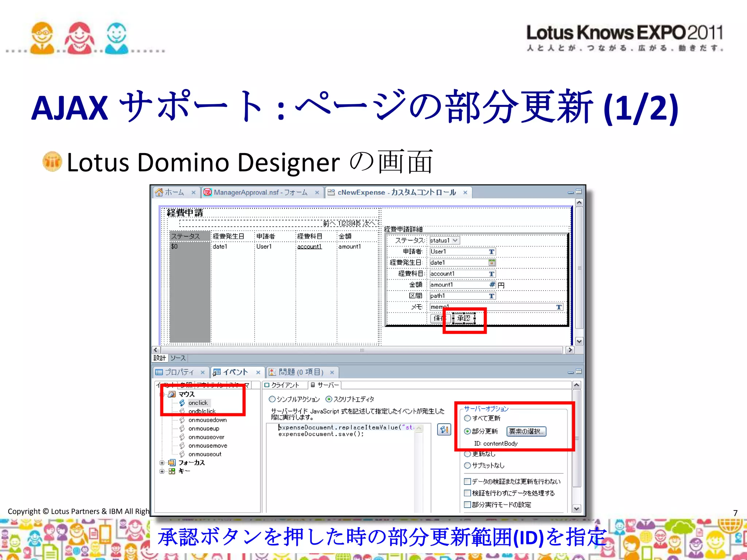Check 検証を行わずにデータを処理する checkbox

coord(467,493)
